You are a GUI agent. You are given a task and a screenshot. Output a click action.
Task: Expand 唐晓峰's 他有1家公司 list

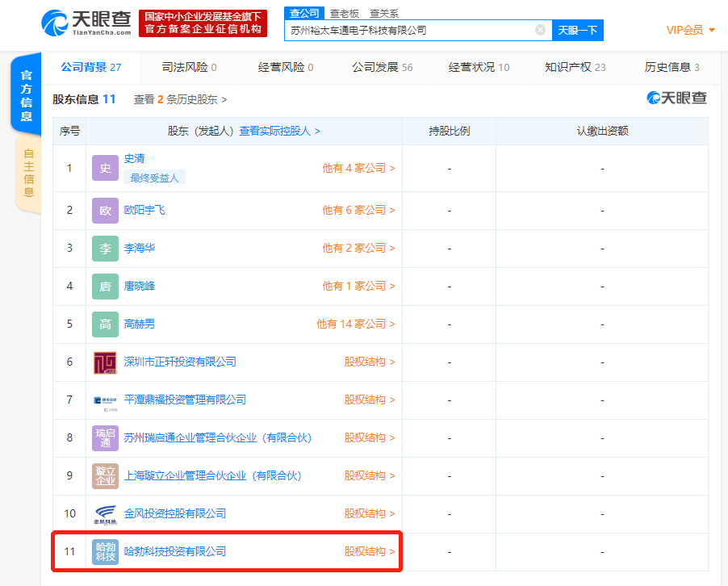coord(358,286)
